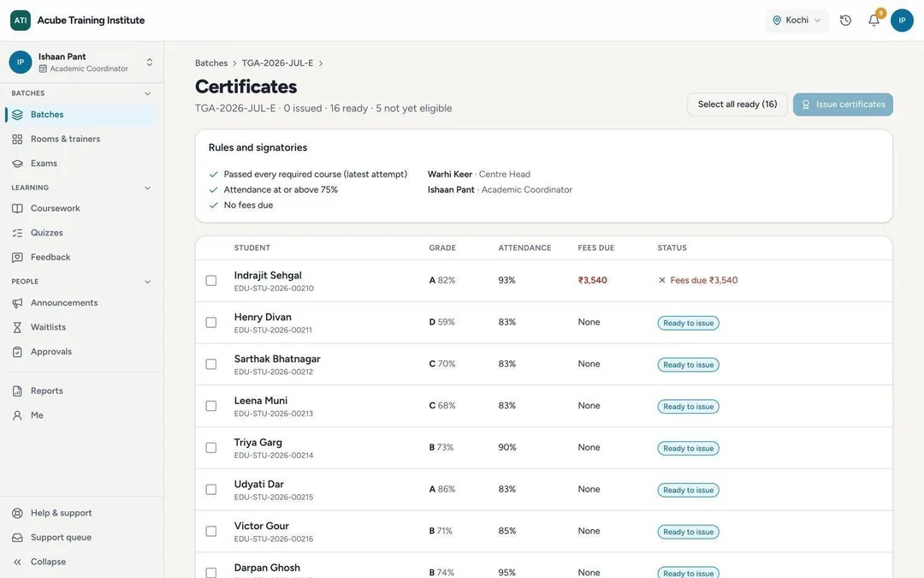
Task: Click the Coursework book icon
Action: pos(17,208)
